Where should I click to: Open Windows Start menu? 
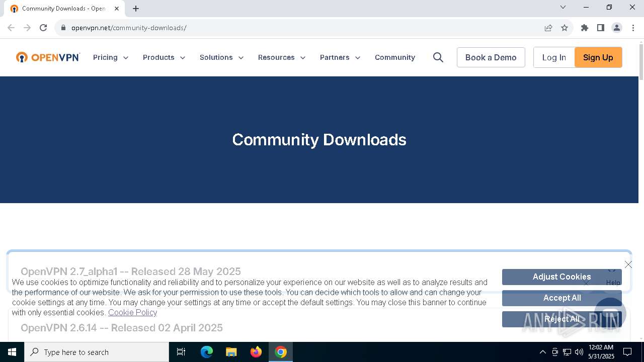click(12, 352)
